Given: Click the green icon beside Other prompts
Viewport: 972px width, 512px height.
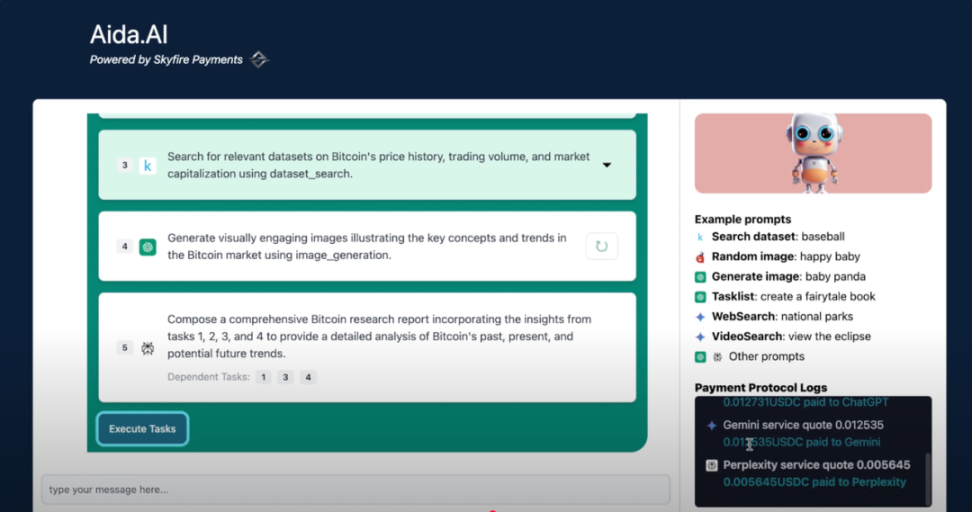Looking at the screenshot, I should [x=700, y=357].
